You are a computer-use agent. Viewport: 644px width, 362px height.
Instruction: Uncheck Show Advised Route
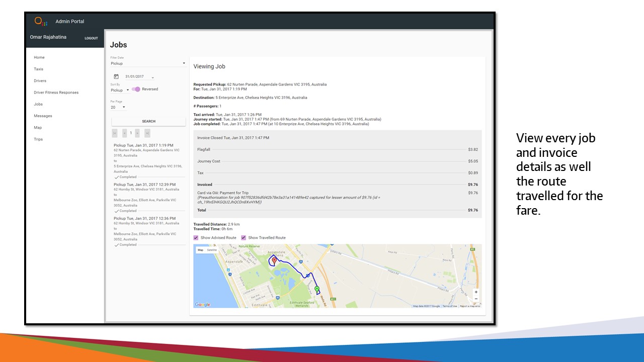pyautogui.click(x=196, y=238)
